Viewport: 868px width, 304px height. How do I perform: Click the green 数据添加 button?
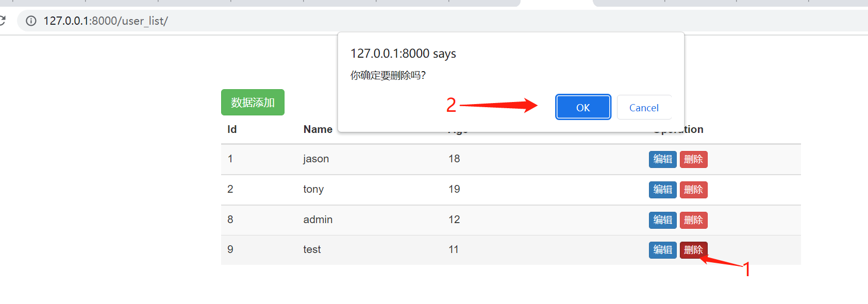pos(253,103)
